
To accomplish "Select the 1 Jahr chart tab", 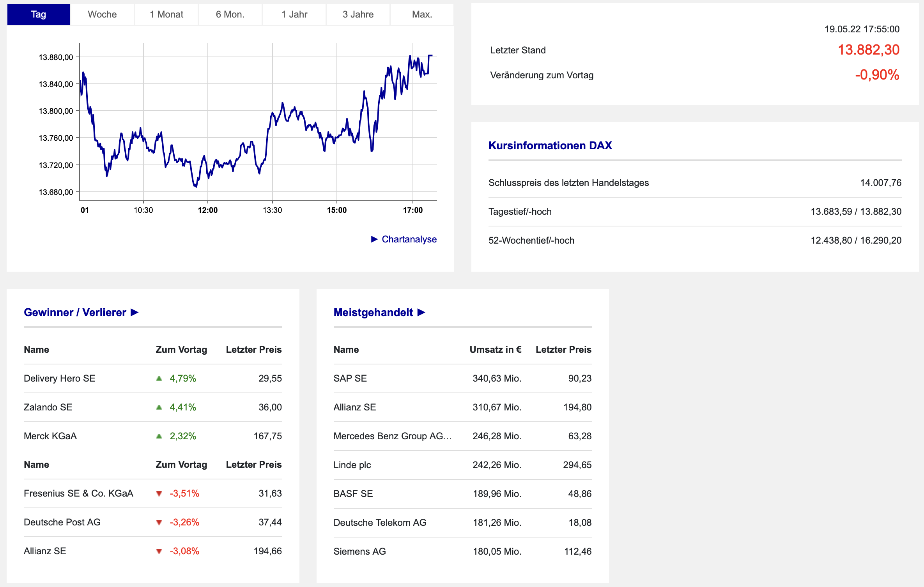I will (x=294, y=14).
